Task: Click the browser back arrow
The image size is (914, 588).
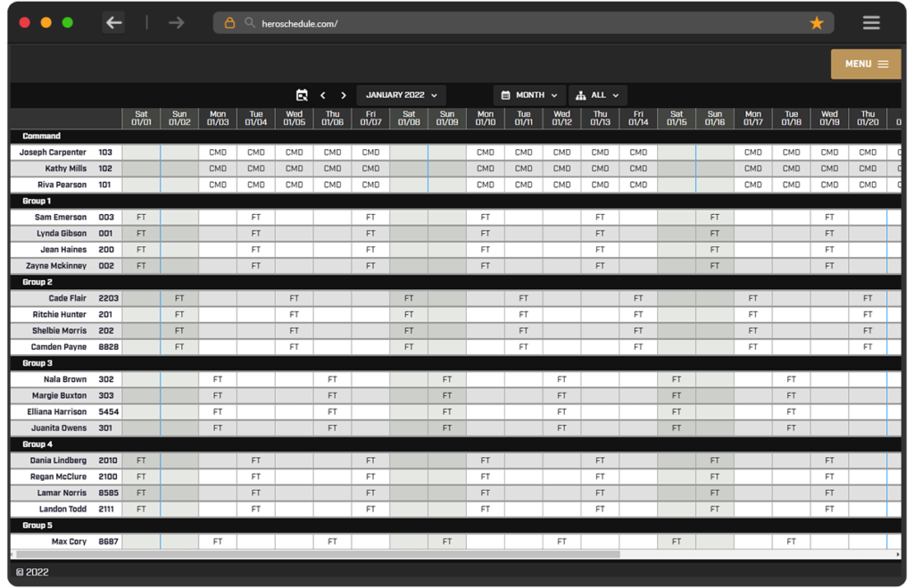Action: pyautogui.click(x=113, y=21)
